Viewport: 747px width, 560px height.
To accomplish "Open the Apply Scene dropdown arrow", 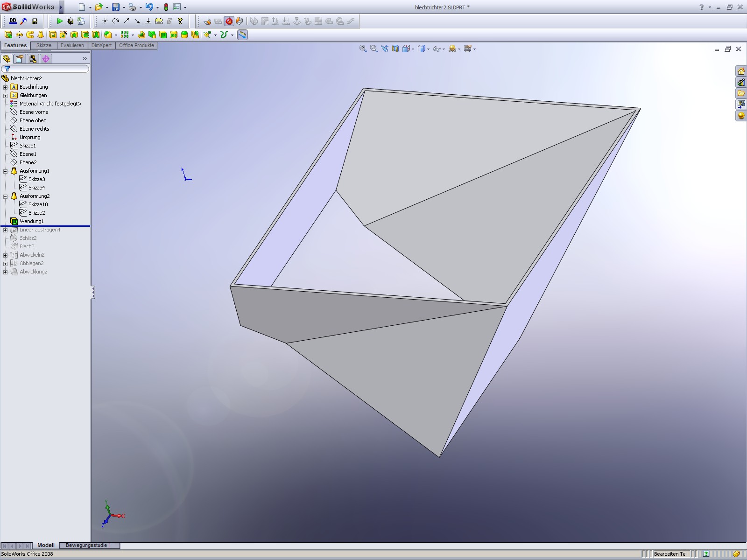I will click(x=459, y=49).
